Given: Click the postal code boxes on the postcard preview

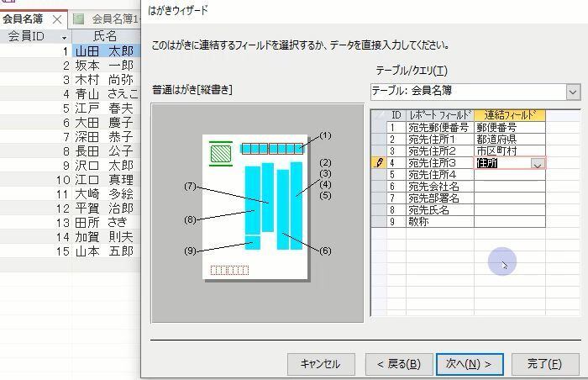Looking at the screenshot, I should pos(273,149).
